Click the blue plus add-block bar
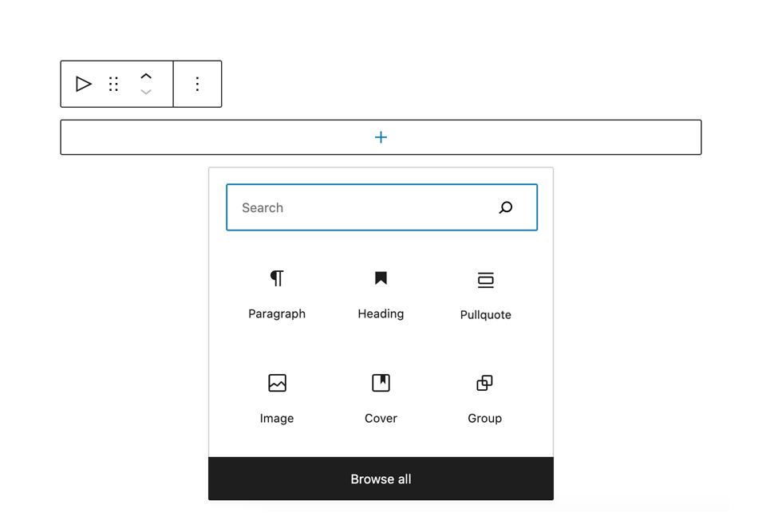The width and height of the screenshot is (762, 532). 381,137
